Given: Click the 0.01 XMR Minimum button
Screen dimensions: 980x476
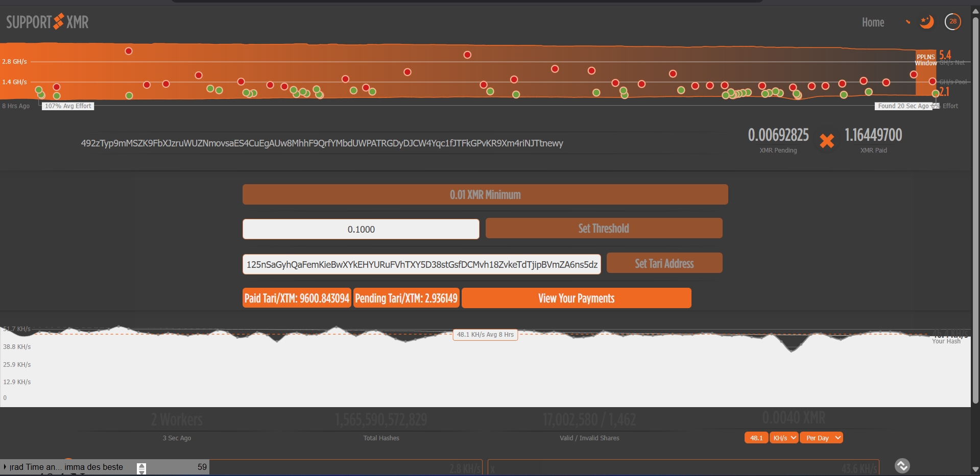Looking at the screenshot, I should (x=485, y=194).
